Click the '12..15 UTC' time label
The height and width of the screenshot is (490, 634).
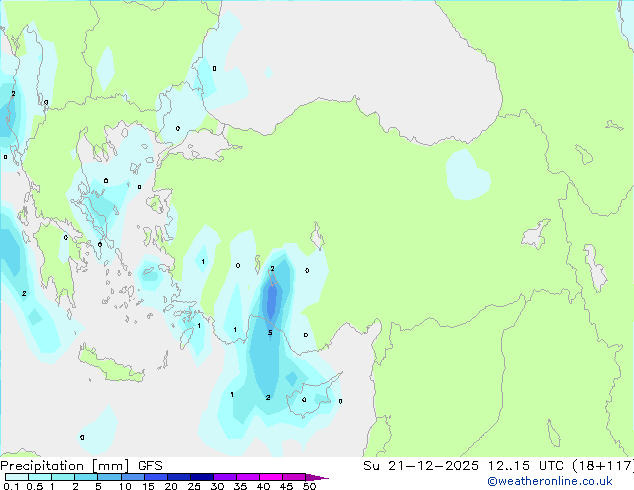[526, 466]
